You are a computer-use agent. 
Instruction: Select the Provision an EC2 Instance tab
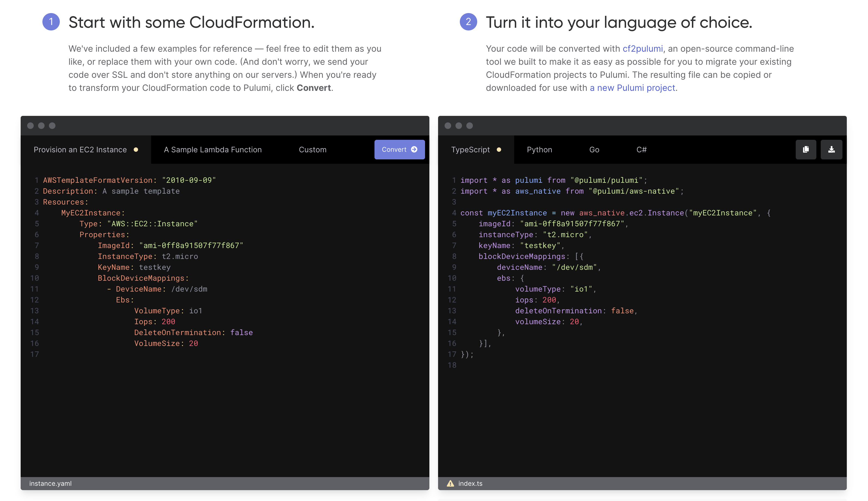tap(79, 150)
